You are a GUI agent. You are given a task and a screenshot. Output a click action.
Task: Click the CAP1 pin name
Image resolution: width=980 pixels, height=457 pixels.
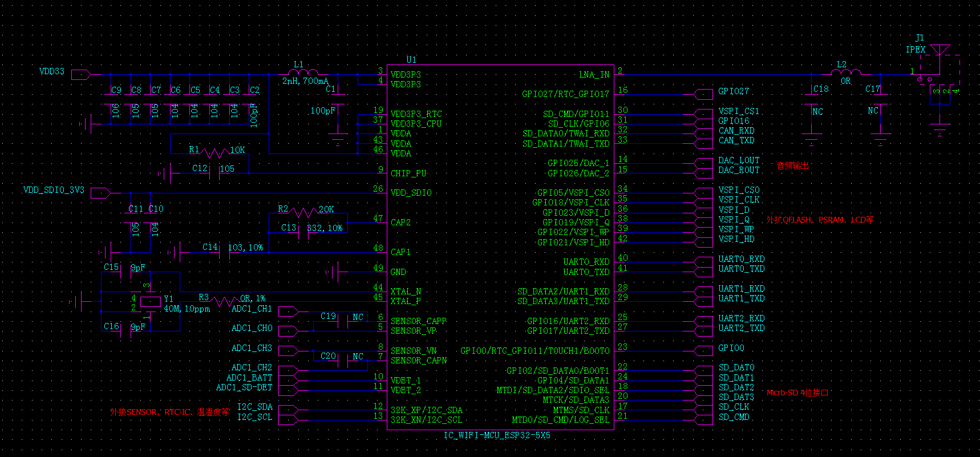coord(400,252)
